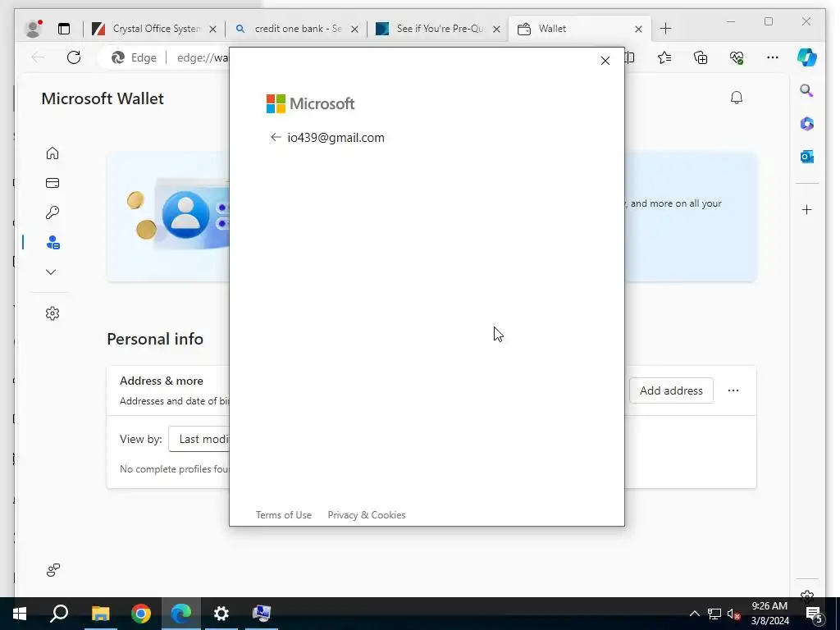The image size is (840, 630).
Task: Open Browser essentials heart icon
Action: coord(737,57)
